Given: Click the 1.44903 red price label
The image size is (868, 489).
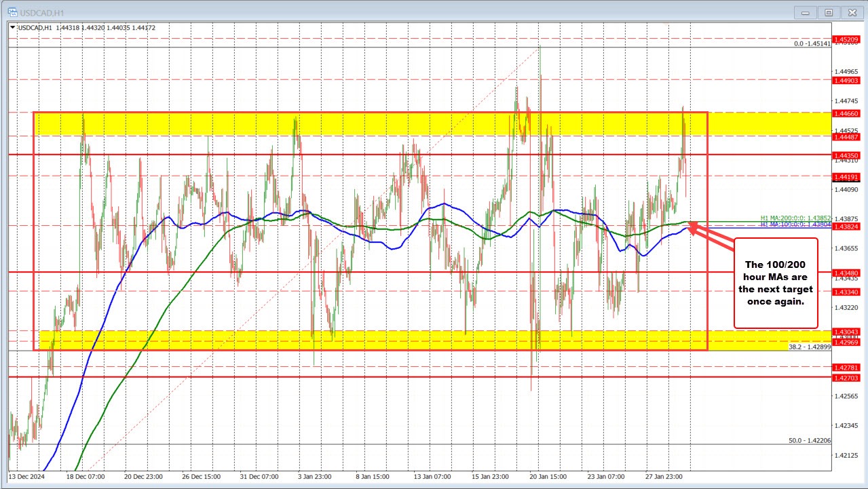Looking at the screenshot, I should [x=847, y=80].
